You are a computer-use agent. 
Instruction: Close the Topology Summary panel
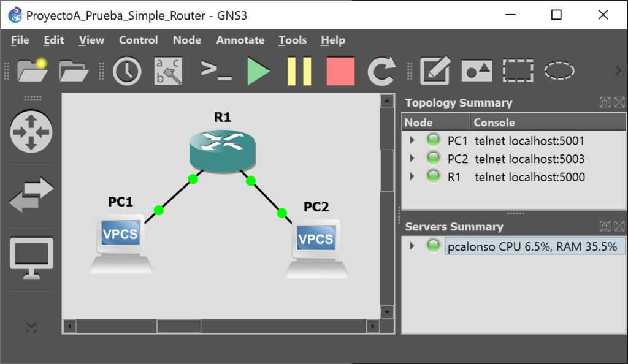point(619,103)
